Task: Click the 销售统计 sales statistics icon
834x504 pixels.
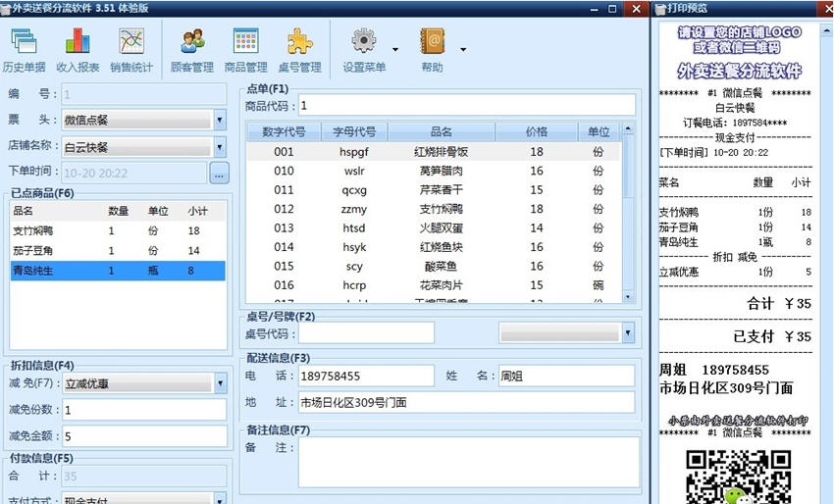Action: (131, 41)
